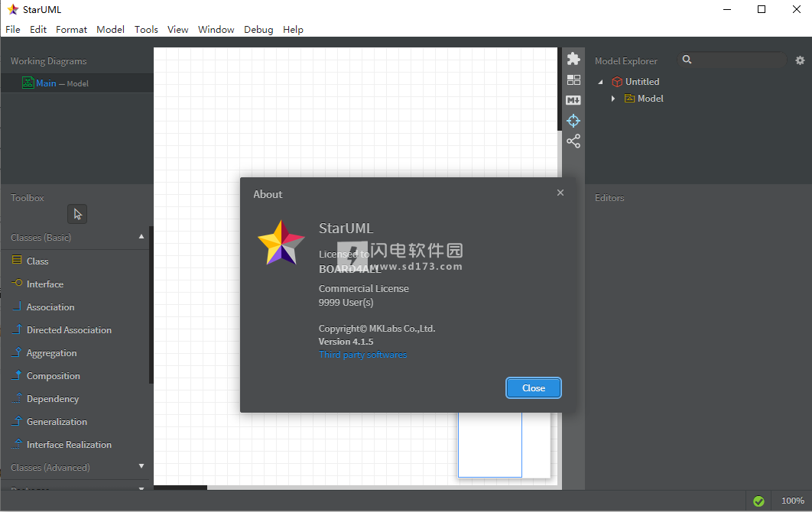
Task: Open the Help menu
Action: (x=293, y=30)
